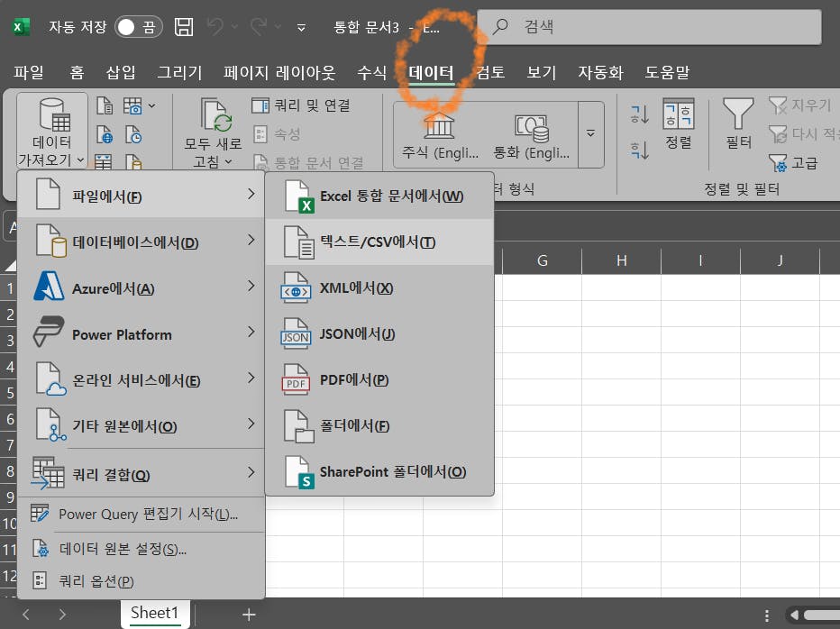Choose 폴더에서(F) option
This screenshot has width=840, height=629.
379,426
